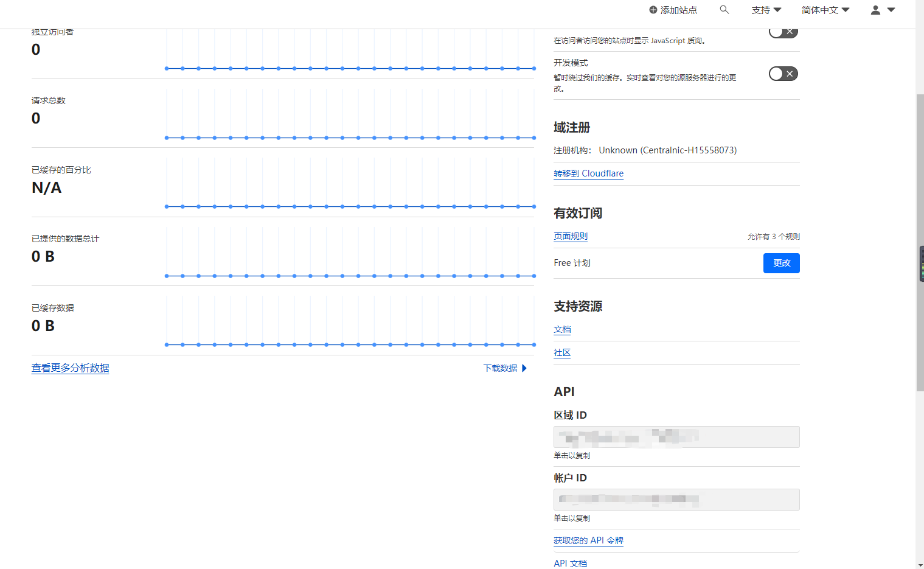This screenshot has height=569, width=924.
Task: Click the 更改 button for Free 计划
Action: tap(781, 263)
